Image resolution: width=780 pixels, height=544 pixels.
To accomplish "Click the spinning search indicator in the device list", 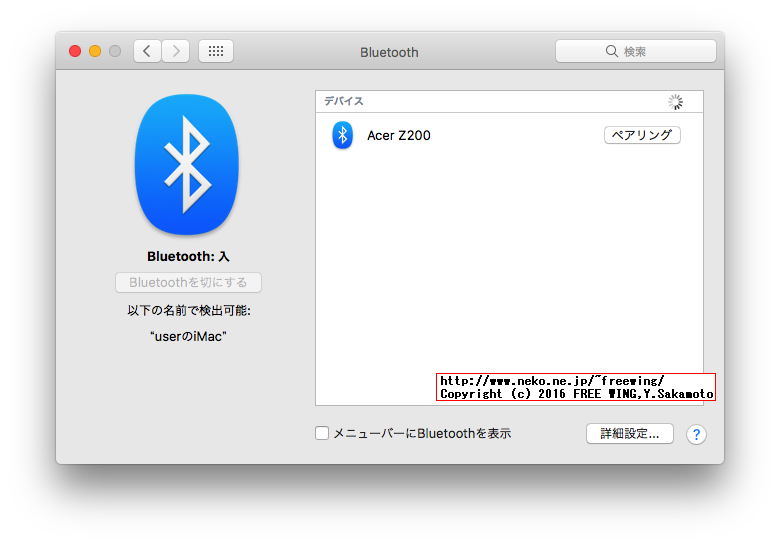I will tap(675, 102).
